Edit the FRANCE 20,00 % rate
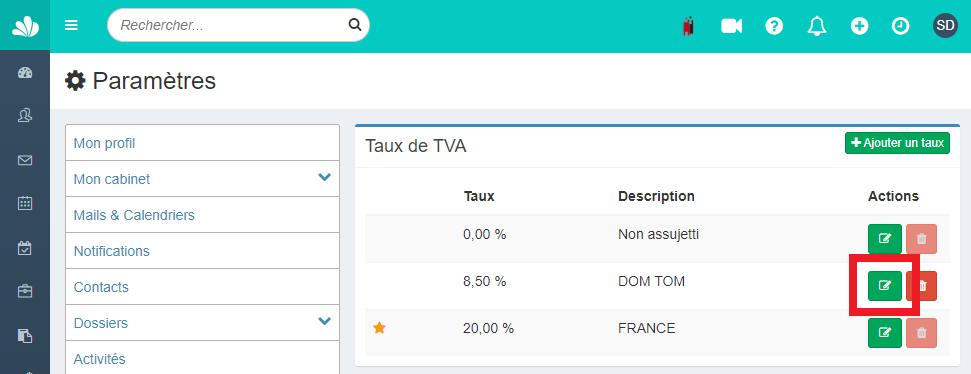Screen dimensions: 971x374 (885, 333)
